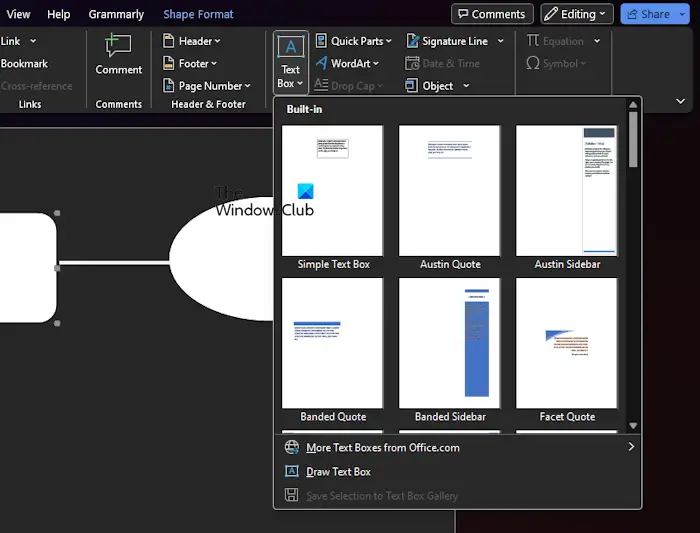Select the Banded Sidebar thumbnail

click(450, 343)
